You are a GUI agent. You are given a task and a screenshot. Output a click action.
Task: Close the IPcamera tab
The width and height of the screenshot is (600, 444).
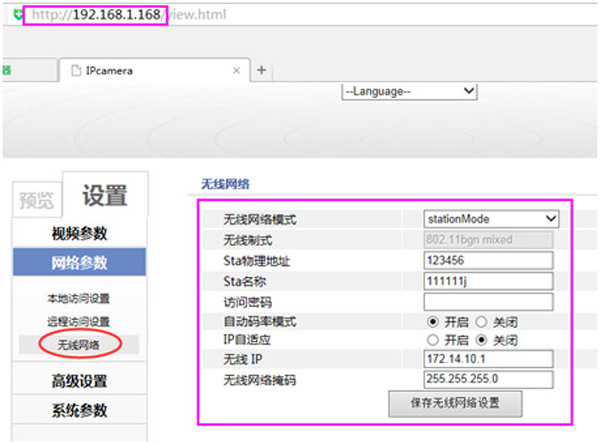click(236, 70)
